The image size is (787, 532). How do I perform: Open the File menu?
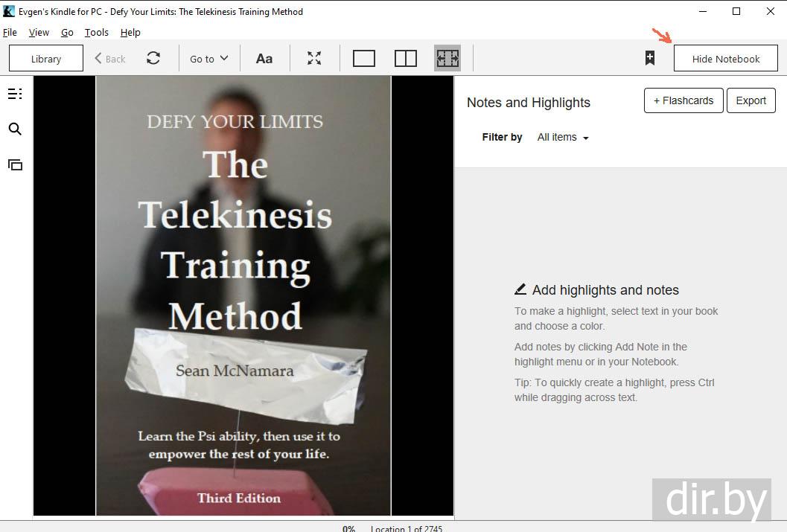(x=10, y=33)
